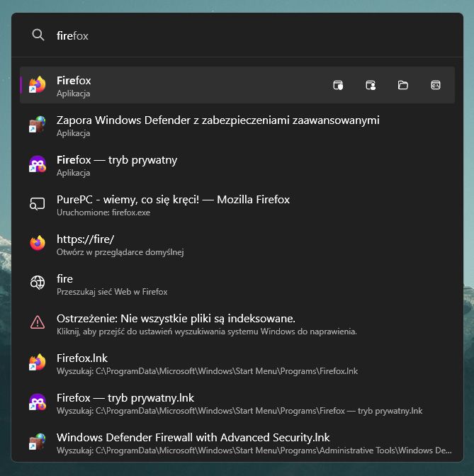Click the magnifier search icon
474x476 pixels.
38,35
